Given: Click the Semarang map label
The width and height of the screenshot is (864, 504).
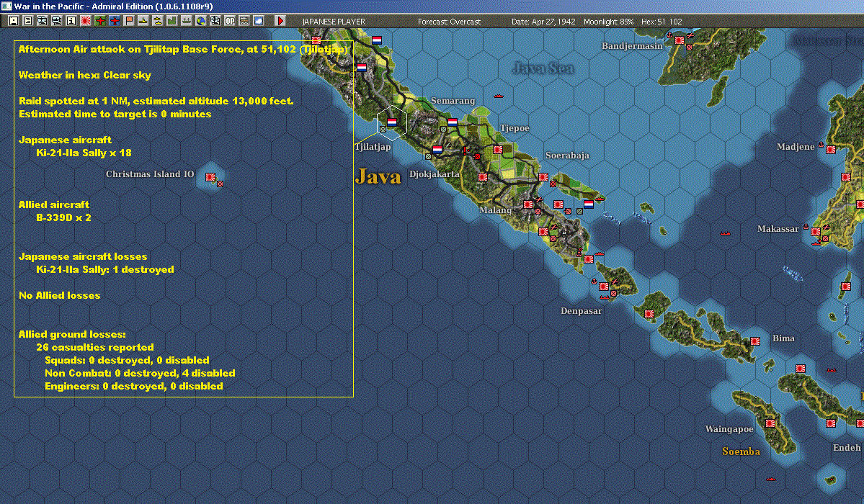Looking at the screenshot, I should tap(453, 101).
